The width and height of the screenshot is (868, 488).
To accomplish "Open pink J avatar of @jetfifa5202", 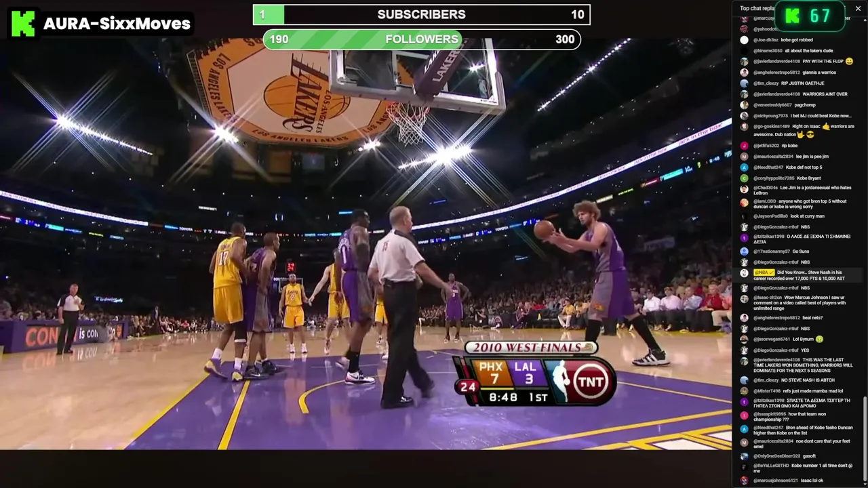I will tap(744, 146).
